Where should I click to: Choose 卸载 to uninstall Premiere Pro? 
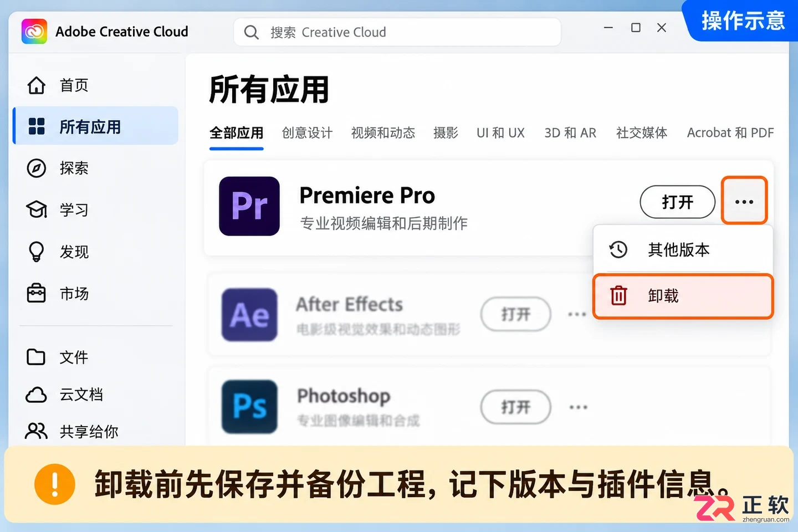point(683,296)
